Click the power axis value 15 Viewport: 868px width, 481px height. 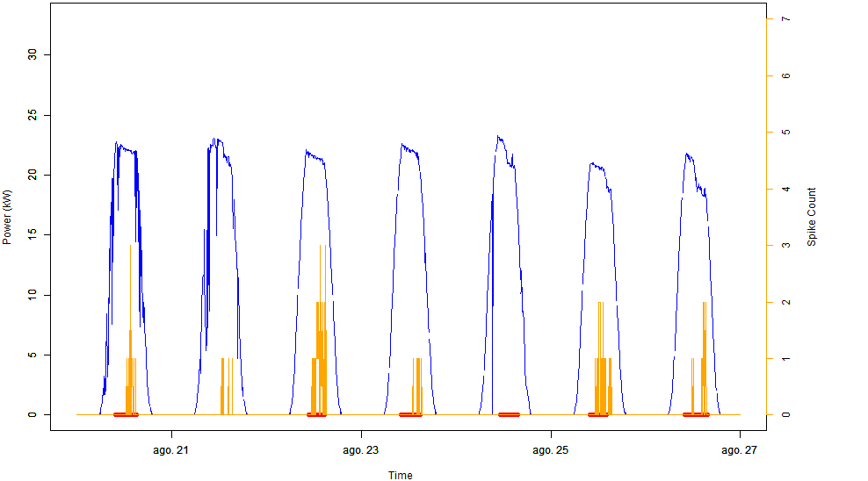33,235
